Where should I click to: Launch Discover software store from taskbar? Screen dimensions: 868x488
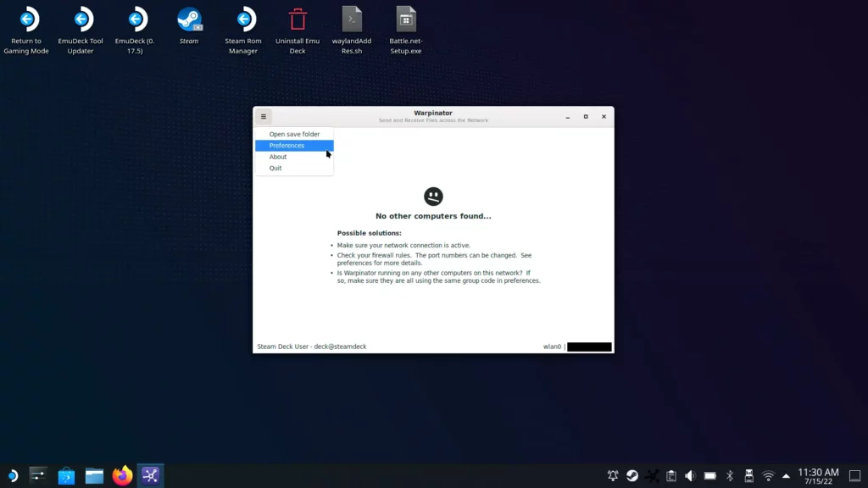pos(66,476)
